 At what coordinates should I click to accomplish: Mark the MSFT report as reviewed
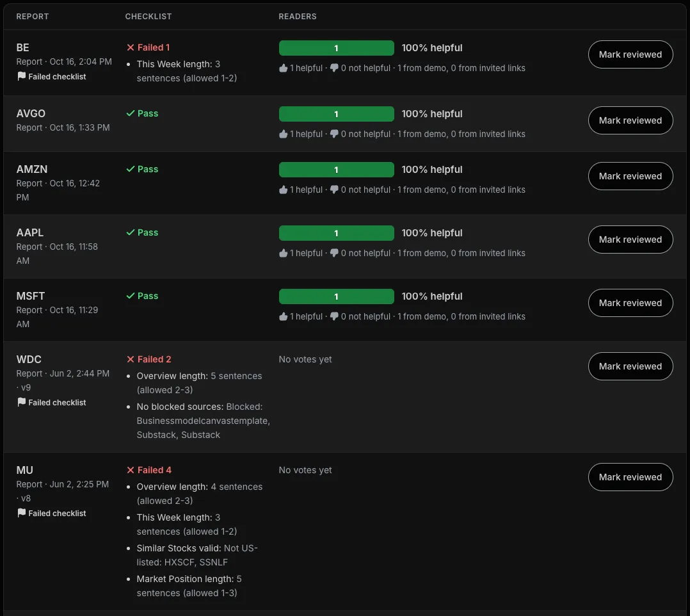point(630,303)
